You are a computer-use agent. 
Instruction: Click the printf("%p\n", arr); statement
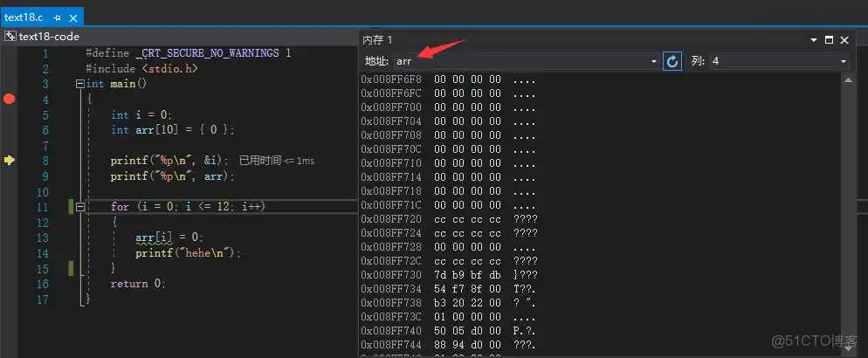point(173,176)
